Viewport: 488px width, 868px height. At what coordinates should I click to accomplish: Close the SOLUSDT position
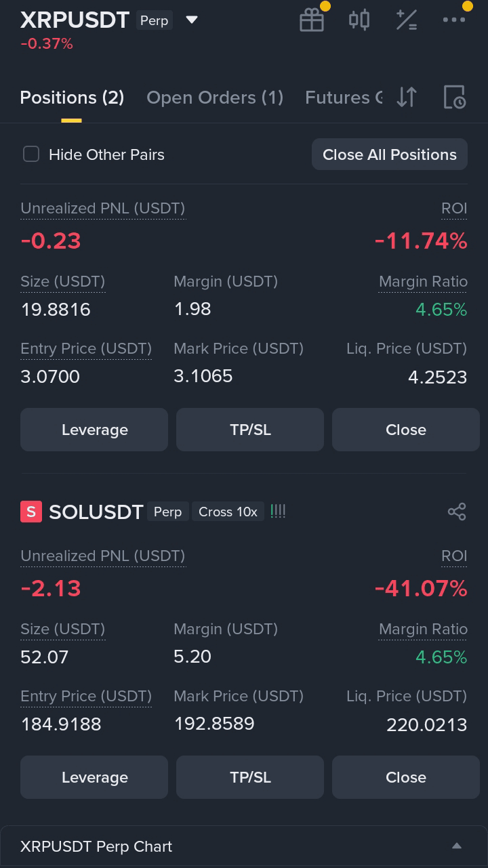pyautogui.click(x=406, y=777)
